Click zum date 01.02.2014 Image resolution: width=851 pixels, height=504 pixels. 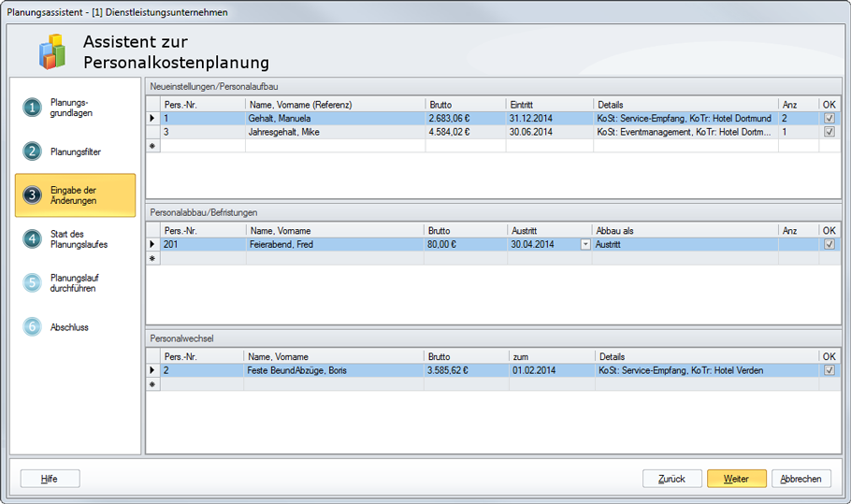click(552, 370)
